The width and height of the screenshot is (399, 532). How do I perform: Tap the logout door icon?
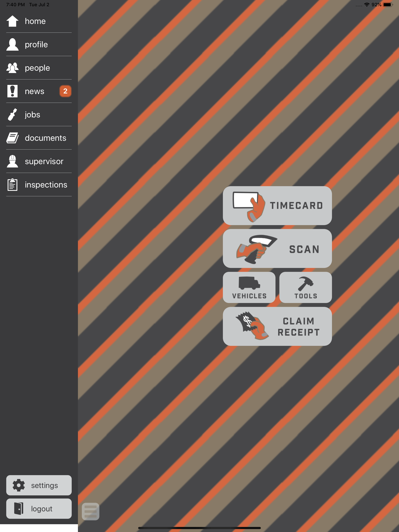point(19,508)
